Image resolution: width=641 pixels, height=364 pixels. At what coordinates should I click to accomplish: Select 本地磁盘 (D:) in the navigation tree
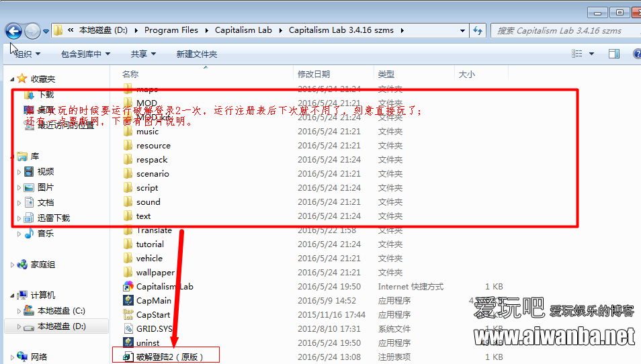[x=61, y=326]
